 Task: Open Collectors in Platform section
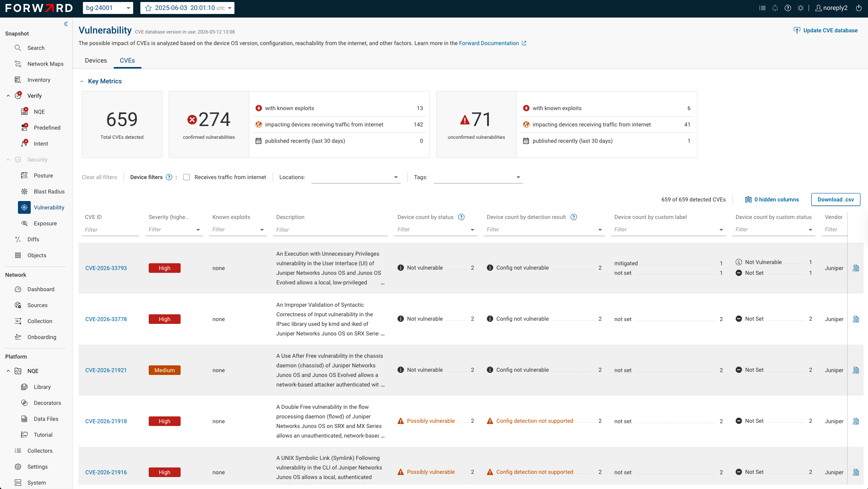point(40,451)
